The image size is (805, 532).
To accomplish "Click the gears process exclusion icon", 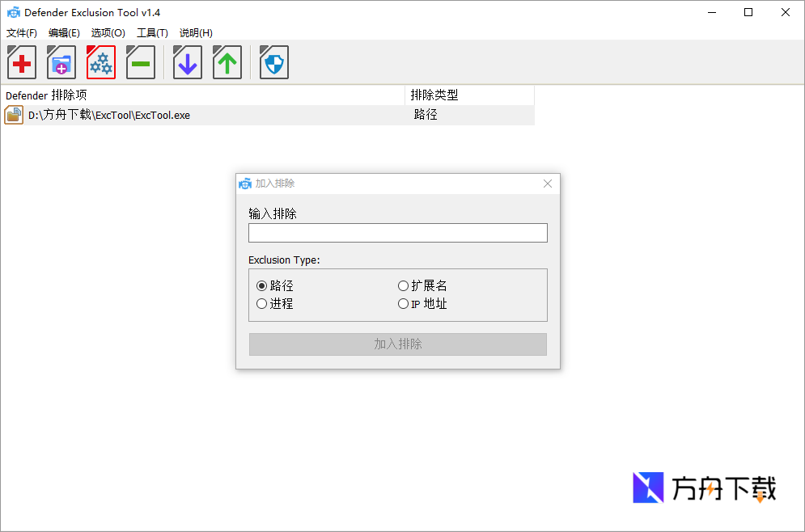I will pyautogui.click(x=100, y=62).
